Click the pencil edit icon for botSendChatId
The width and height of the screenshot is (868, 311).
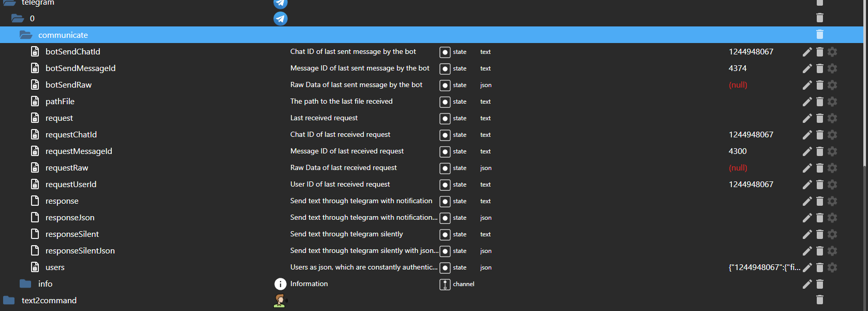[x=807, y=52]
